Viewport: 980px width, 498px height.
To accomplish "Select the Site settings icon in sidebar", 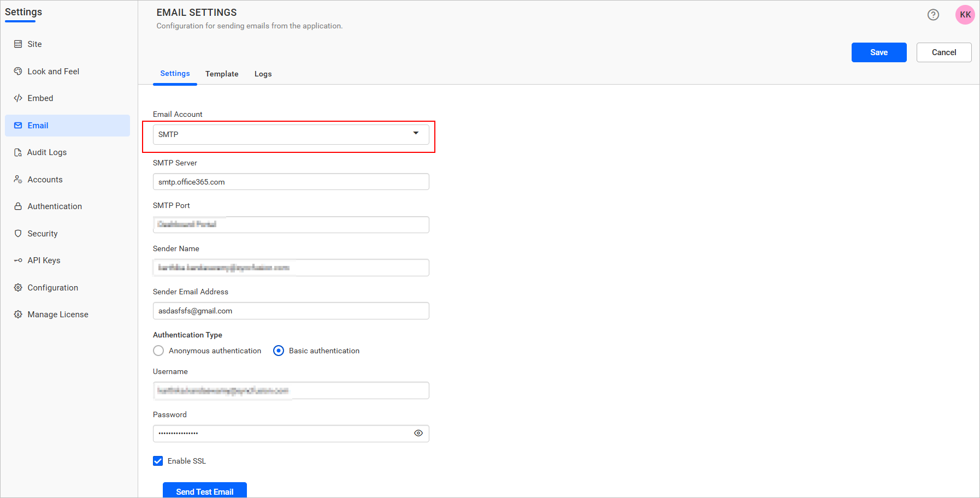I will 18,44.
